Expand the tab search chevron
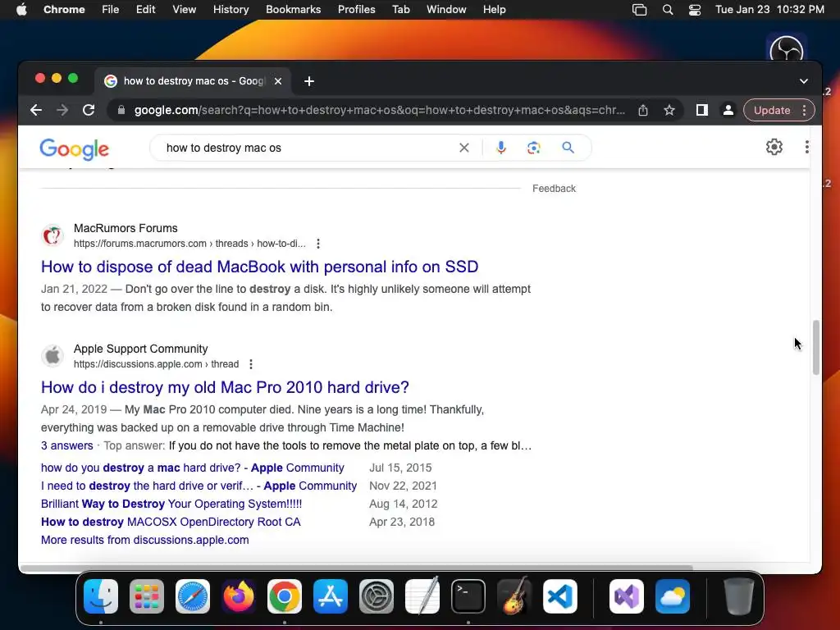The image size is (840, 630). tap(803, 81)
